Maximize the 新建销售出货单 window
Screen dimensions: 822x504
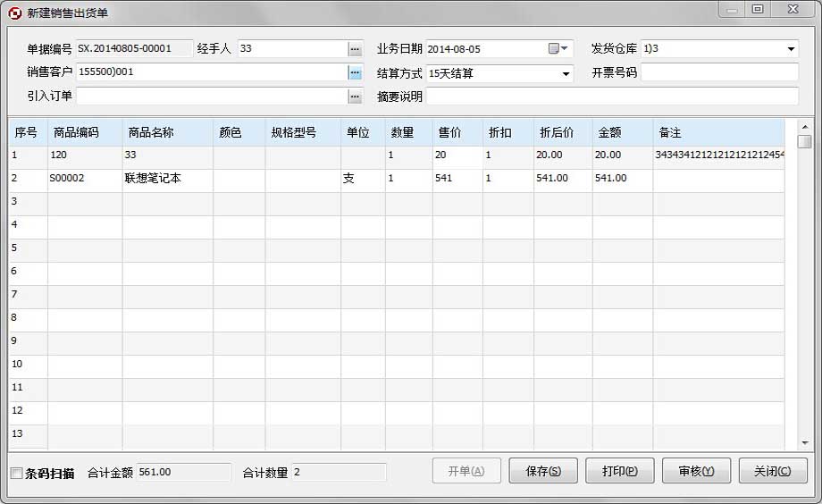[x=758, y=10]
